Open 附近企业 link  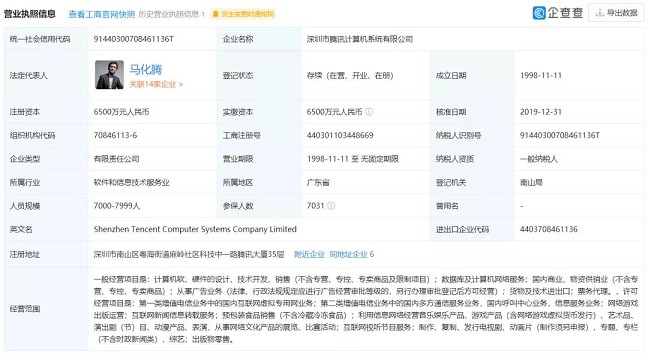tap(309, 254)
